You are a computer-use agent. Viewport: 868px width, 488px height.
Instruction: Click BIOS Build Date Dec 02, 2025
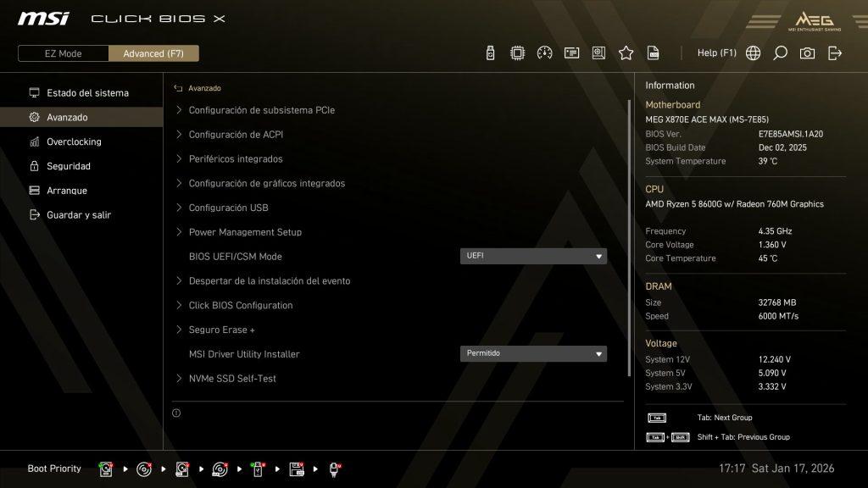(x=782, y=147)
